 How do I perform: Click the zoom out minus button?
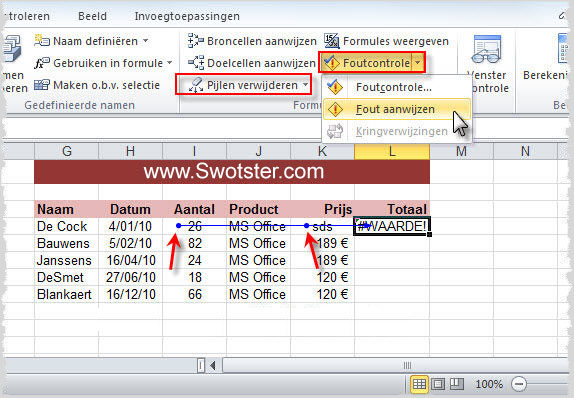(519, 384)
